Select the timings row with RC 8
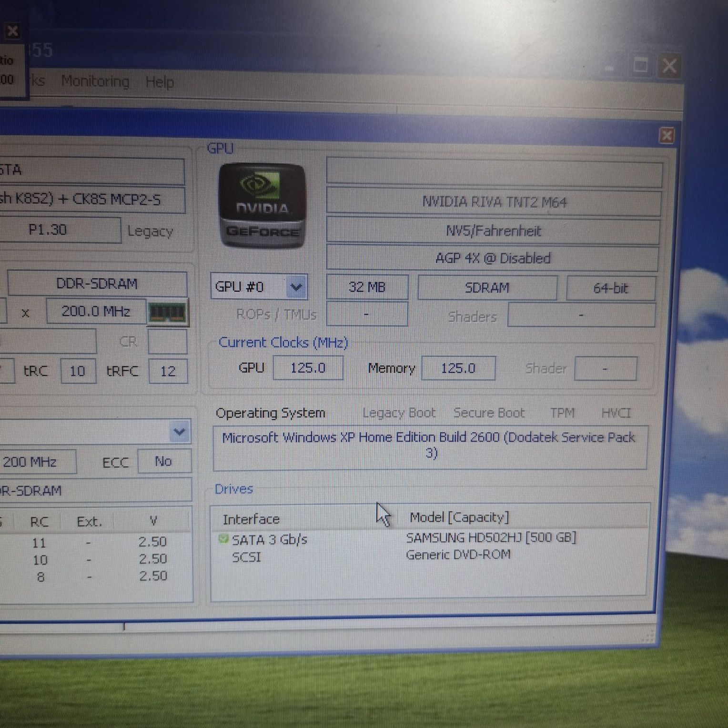728x728 pixels. 95,576
